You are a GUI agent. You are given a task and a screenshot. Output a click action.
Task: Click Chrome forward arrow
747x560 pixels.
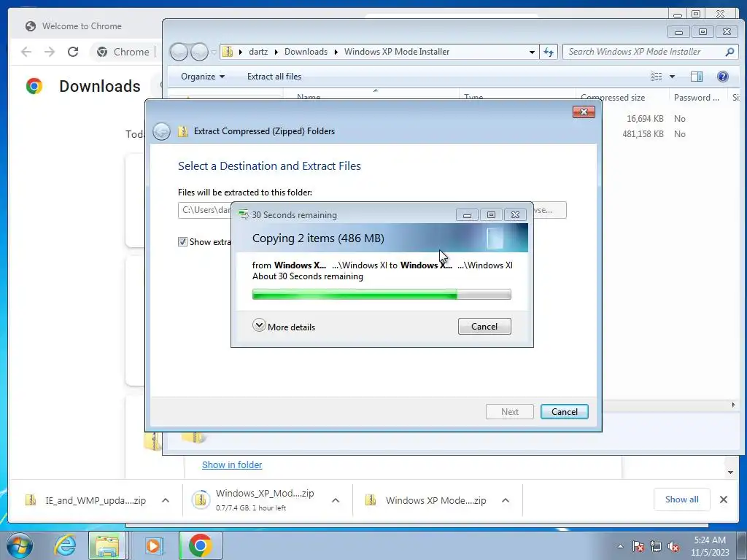(x=50, y=52)
